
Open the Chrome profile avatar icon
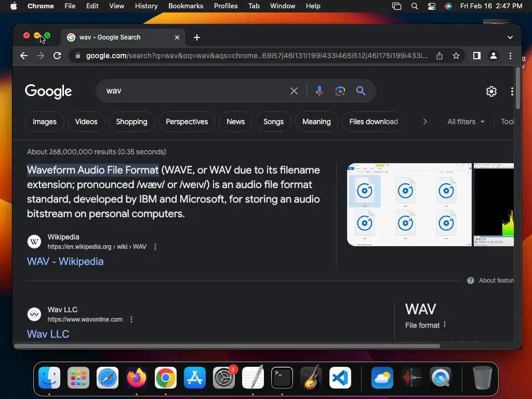coord(494,56)
